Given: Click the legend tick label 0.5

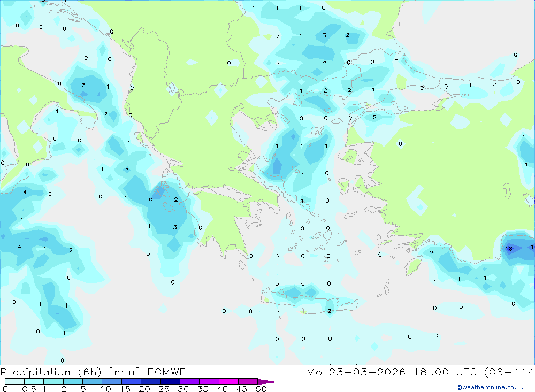Looking at the screenshot, I should pos(29,389).
